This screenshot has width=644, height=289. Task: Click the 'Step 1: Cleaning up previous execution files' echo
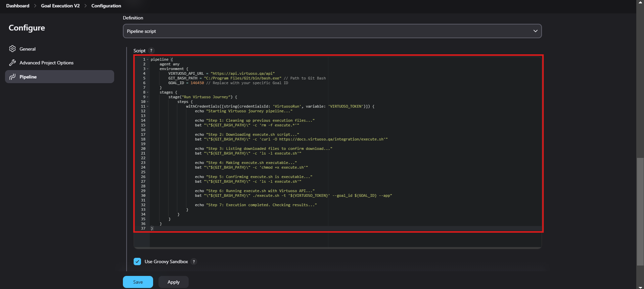click(x=255, y=120)
